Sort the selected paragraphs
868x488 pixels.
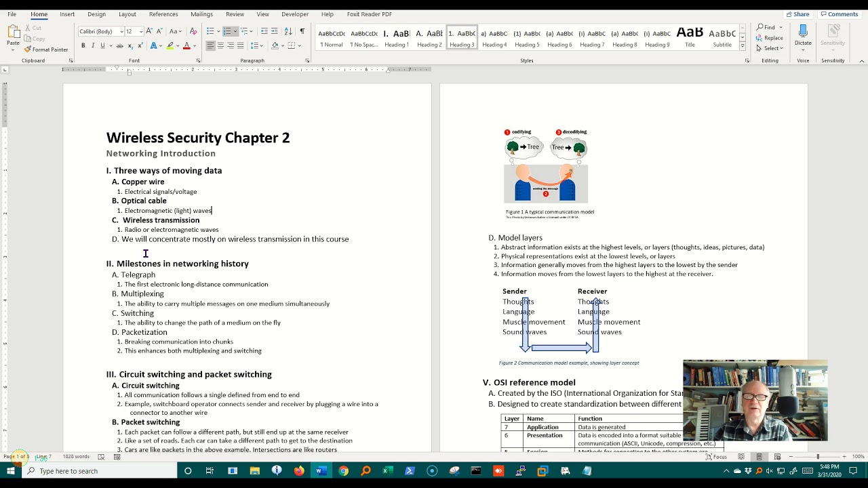pos(288,31)
